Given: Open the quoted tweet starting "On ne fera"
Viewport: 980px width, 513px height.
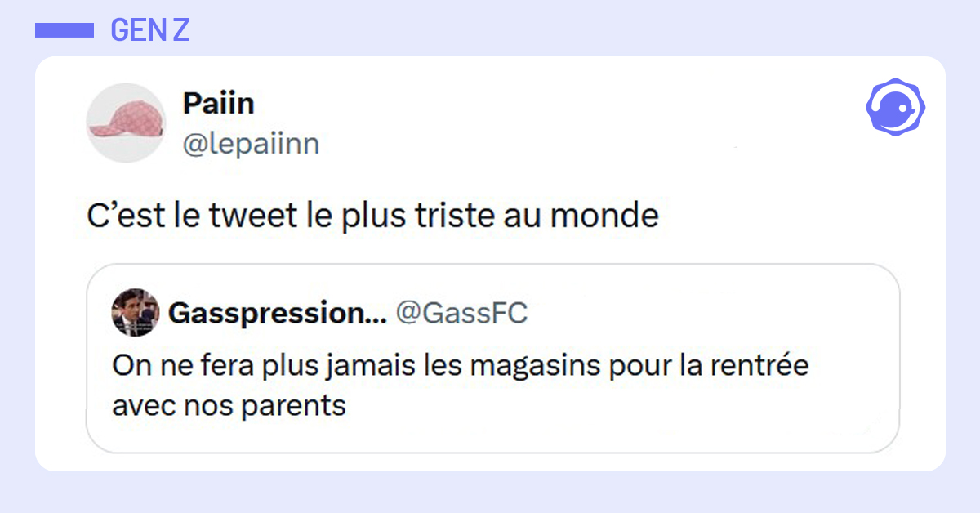Looking at the screenshot, I should pos(492,384).
